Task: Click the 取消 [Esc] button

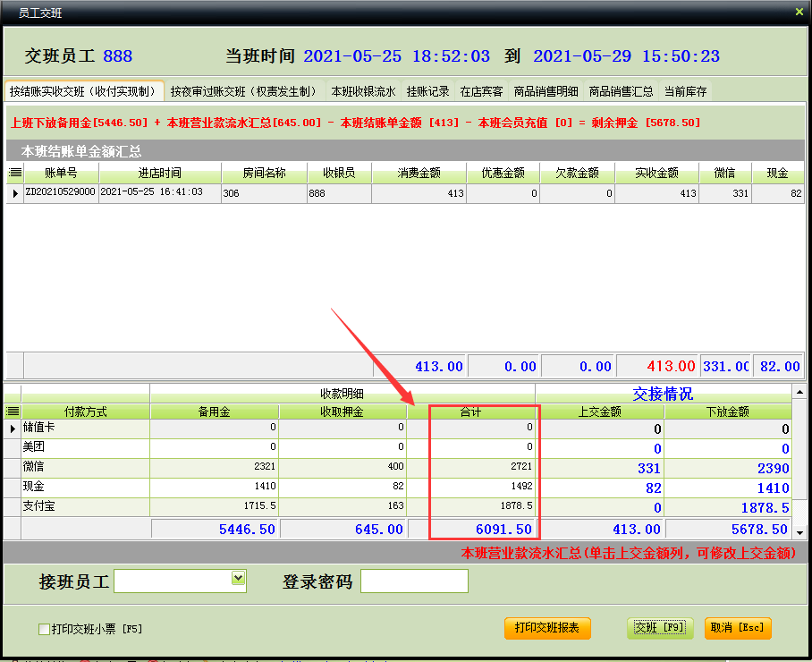Action: click(x=738, y=628)
